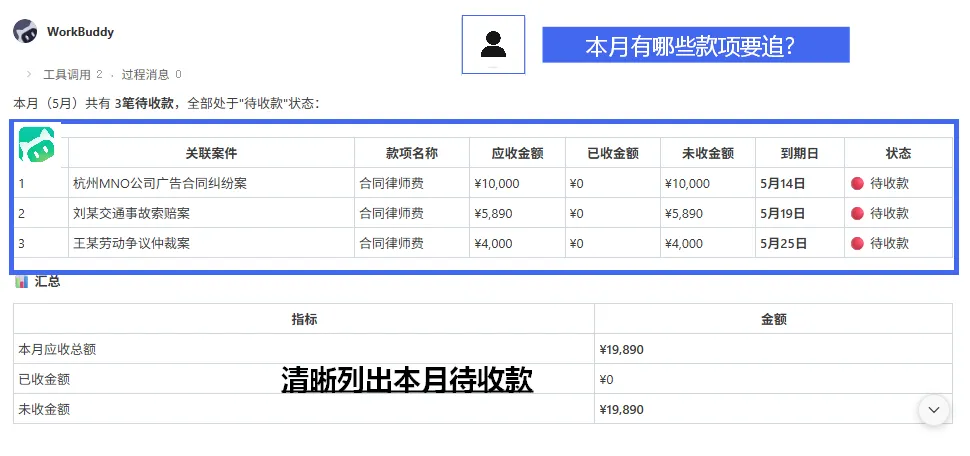
Task: Click the red status dot for 5月19日 row
Action: (x=857, y=213)
